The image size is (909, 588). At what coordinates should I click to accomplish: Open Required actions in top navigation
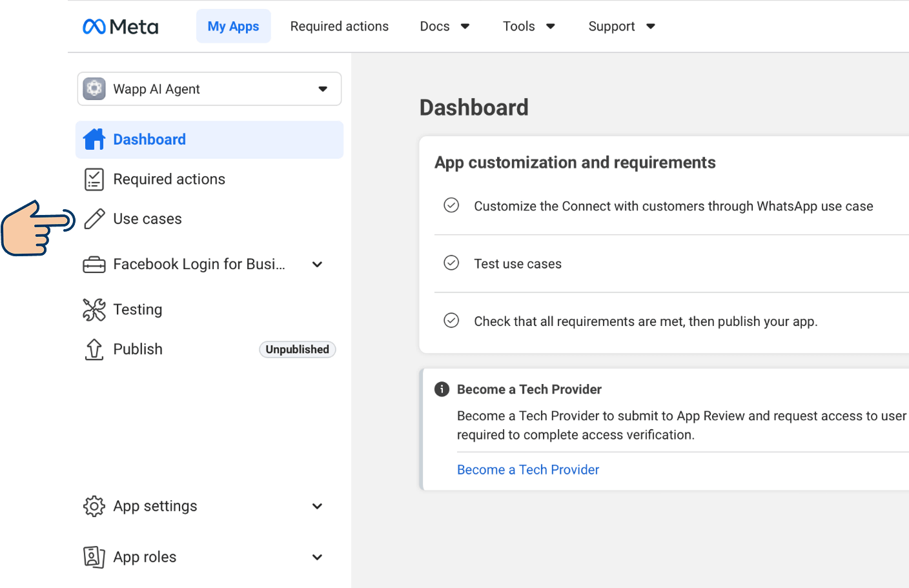tap(340, 26)
